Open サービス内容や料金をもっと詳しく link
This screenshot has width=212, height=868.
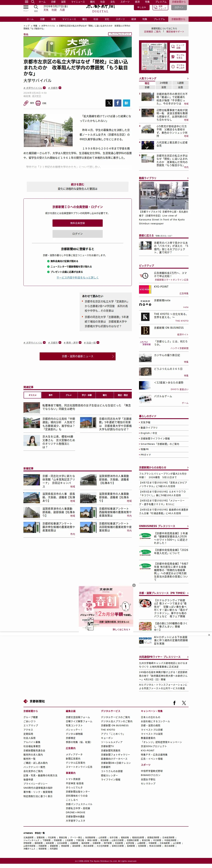78,278
